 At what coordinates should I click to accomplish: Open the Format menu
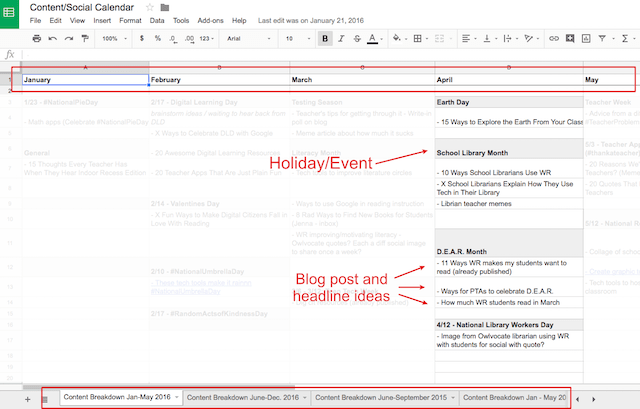click(129, 20)
